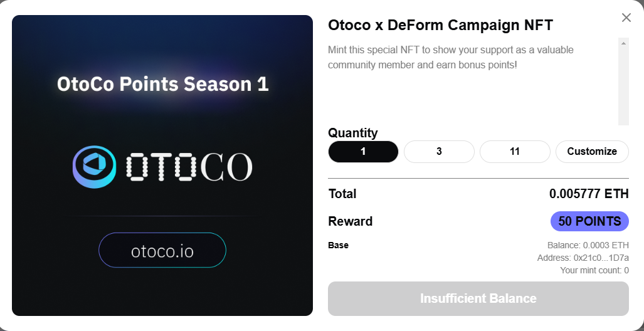Close the mint NFT dialog
This screenshot has height=331, width=644.
point(626,18)
